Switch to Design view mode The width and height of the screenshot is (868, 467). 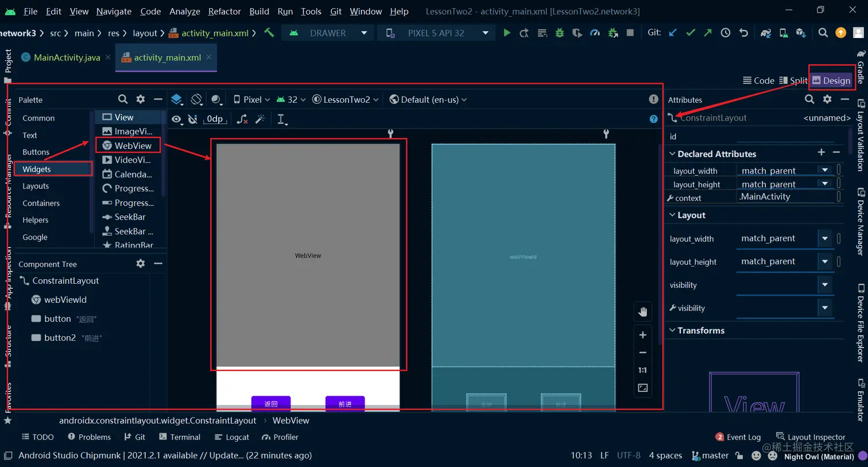pos(831,80)
